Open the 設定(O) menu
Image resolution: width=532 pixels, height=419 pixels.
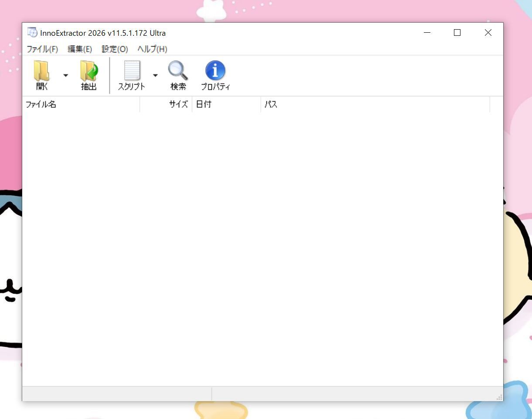tap(115, 49)
